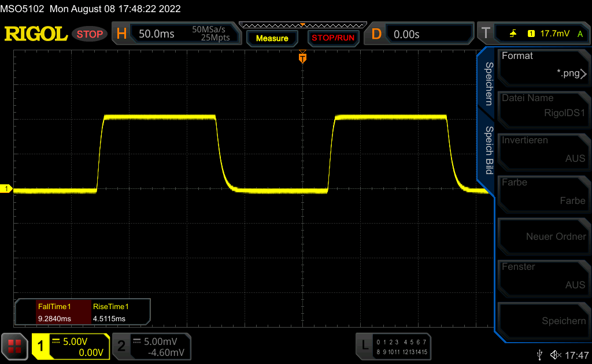Click the RIGOL logo
The height and width of the screenshot is (364, 592).
(x=36, y=34)
